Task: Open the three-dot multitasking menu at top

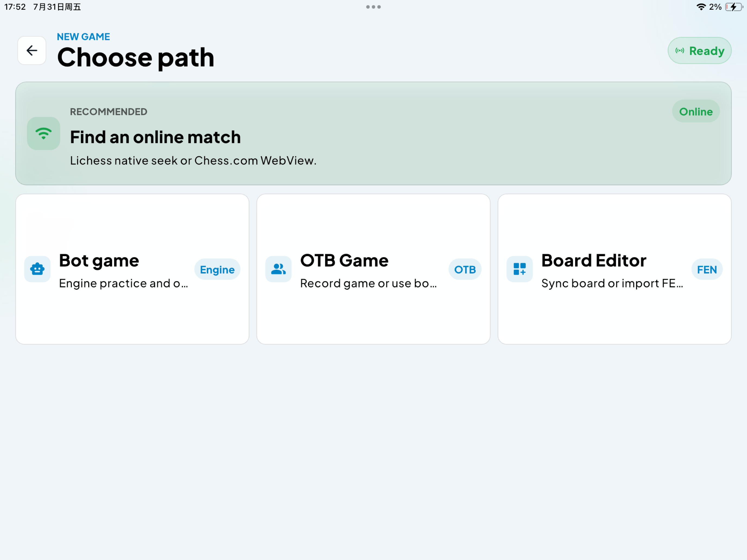Action: pyautogui.click(x=373, y=7)
